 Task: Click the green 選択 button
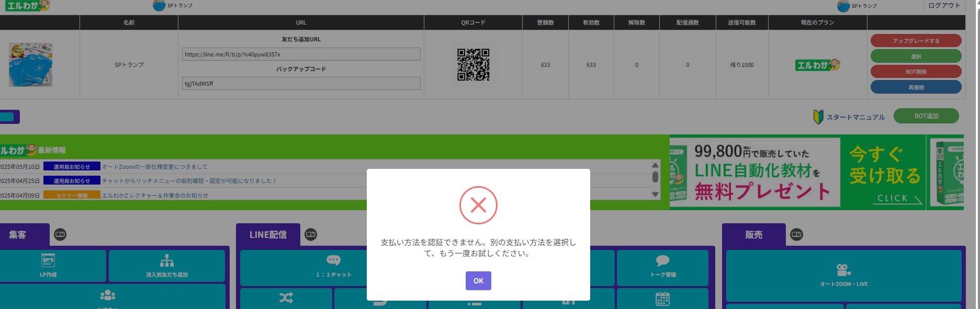point(916,56)
